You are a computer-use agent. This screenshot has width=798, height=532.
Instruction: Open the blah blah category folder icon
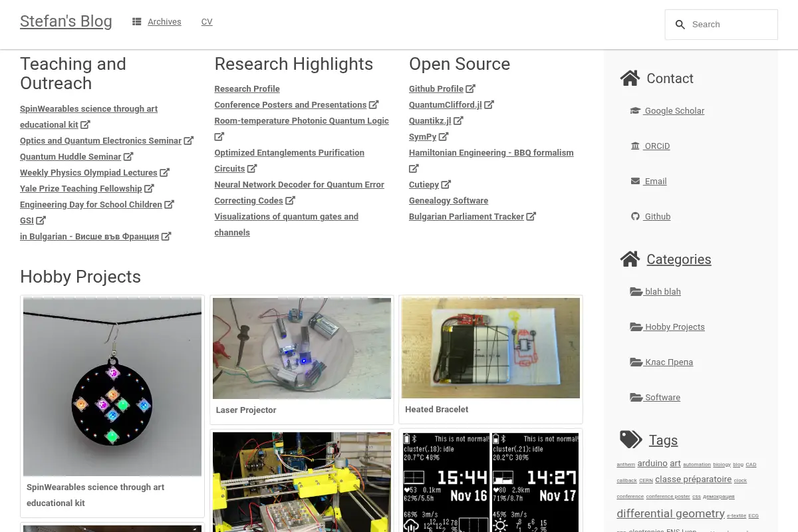636,292
